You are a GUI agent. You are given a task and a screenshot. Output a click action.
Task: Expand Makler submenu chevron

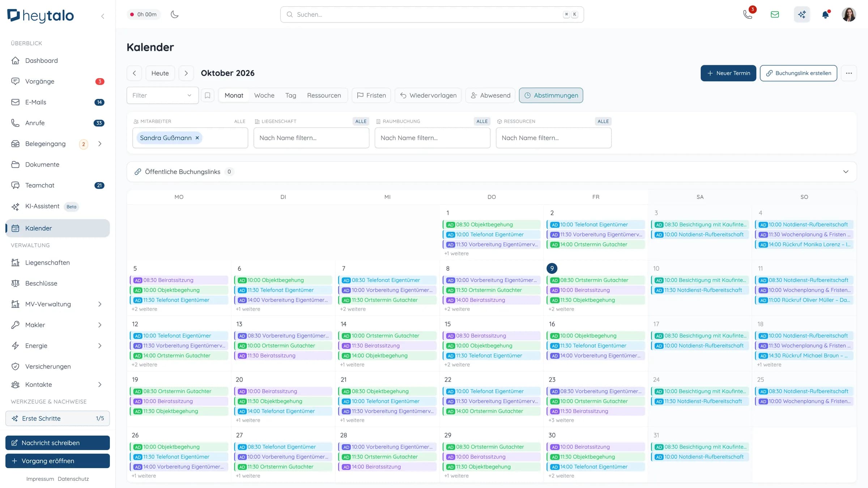click(x=100, y=325)
